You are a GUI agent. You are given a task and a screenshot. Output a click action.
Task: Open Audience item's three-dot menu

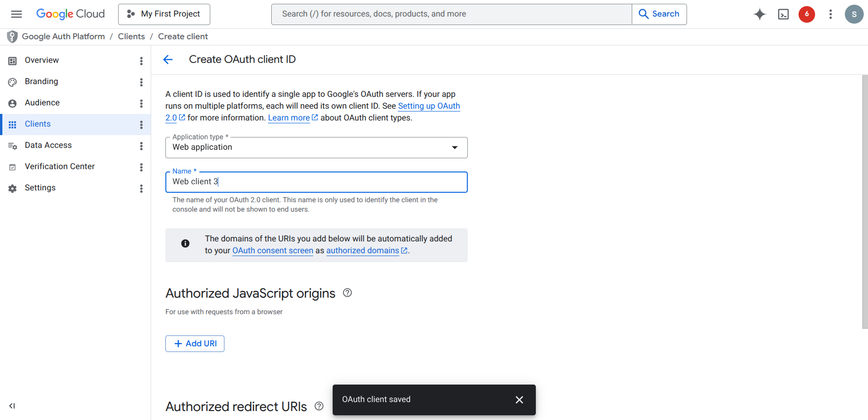pos(141,103)
